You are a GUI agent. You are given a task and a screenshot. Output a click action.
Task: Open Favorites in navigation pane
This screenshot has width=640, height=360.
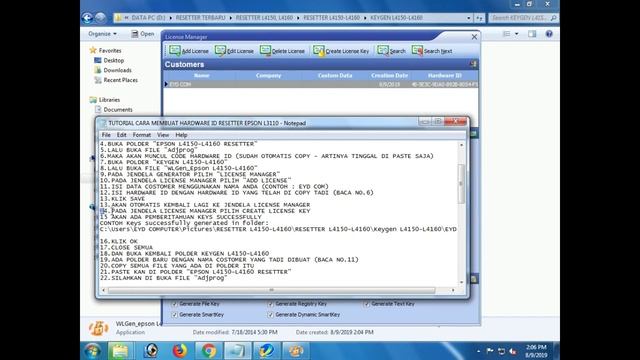click(x=110, y=51)
